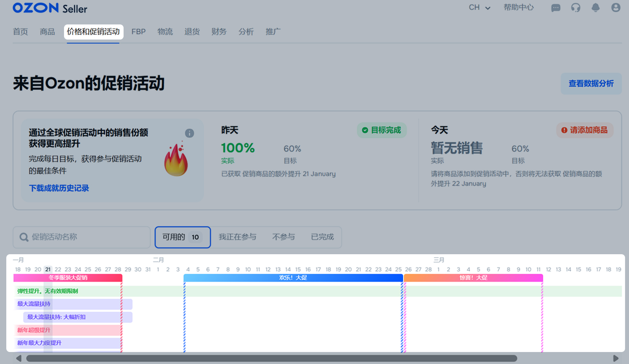This screenshot has width=629, height=364.
Task: Expand the CH language dropdown
Action: click(480, 8)
